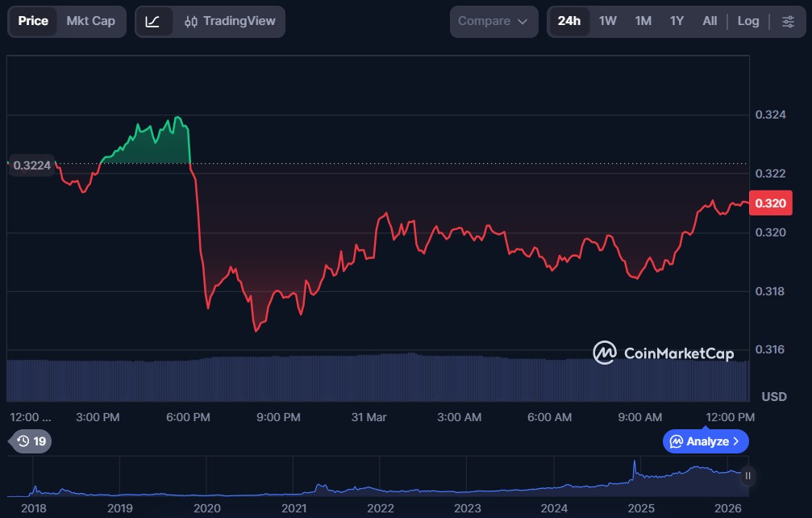Expand the Analyze button chevron
The image size is (812, 518).
735,441
